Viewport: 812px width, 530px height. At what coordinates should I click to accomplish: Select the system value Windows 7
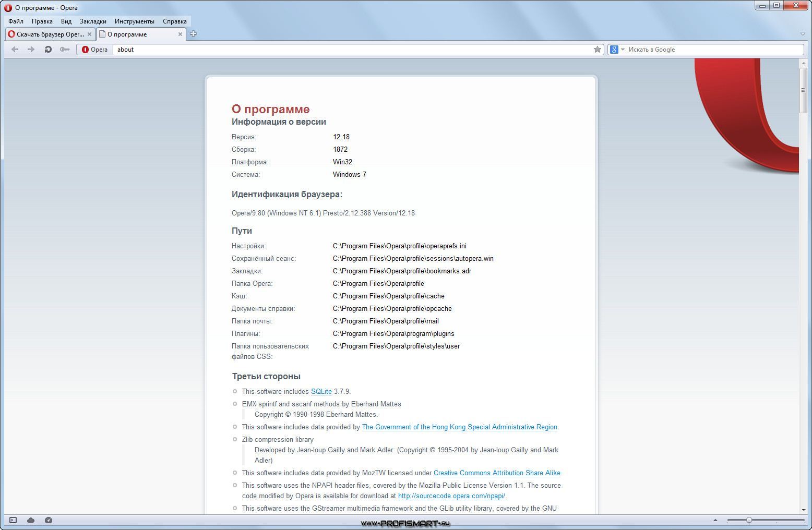click(350, 175)
